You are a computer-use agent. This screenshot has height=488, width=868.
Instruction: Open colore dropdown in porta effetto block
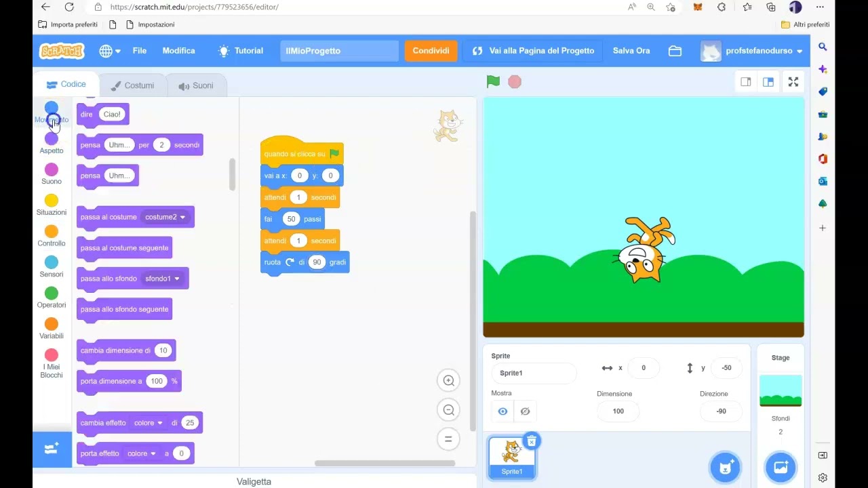142,453
